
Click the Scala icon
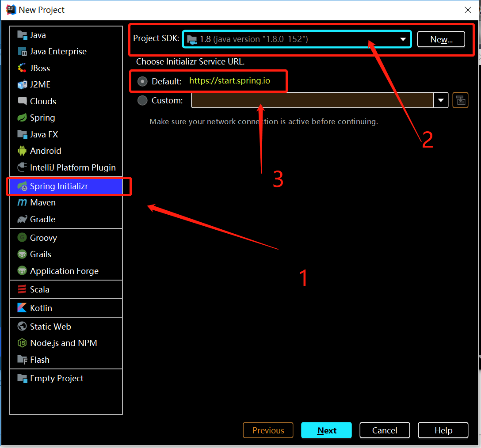tap(22, 289)
